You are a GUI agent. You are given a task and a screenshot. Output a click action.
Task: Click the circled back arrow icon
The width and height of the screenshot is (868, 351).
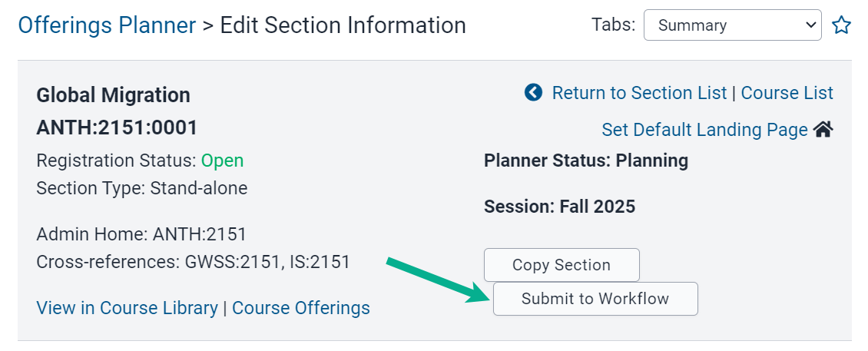tap(533, 92)
